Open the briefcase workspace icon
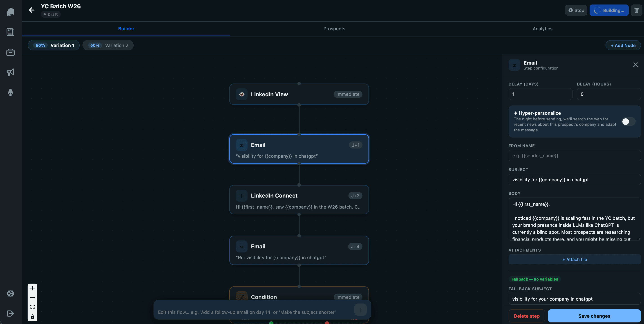This screenshot has width=644, height=324. click(x=10, y=52)
